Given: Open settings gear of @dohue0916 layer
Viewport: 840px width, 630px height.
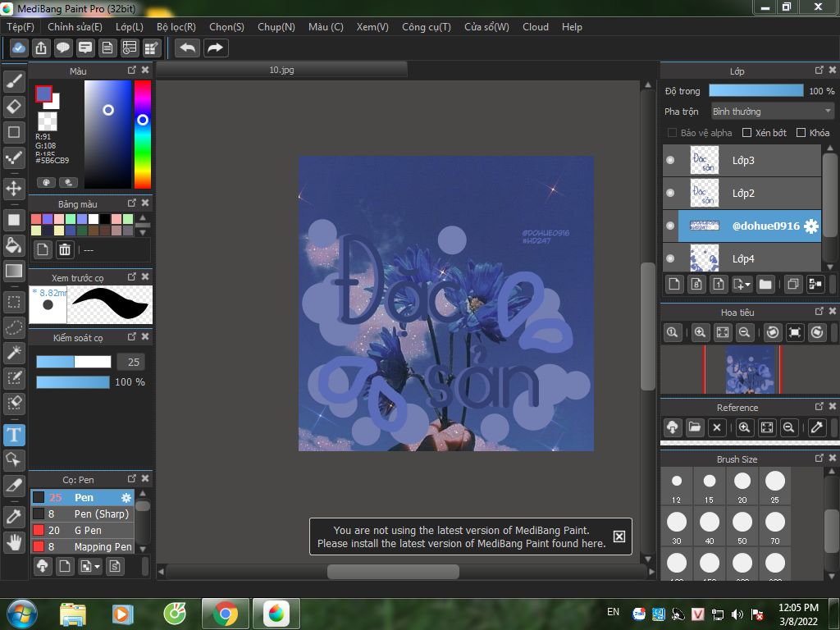Looking at the screenshot, I should coord(811,226).
